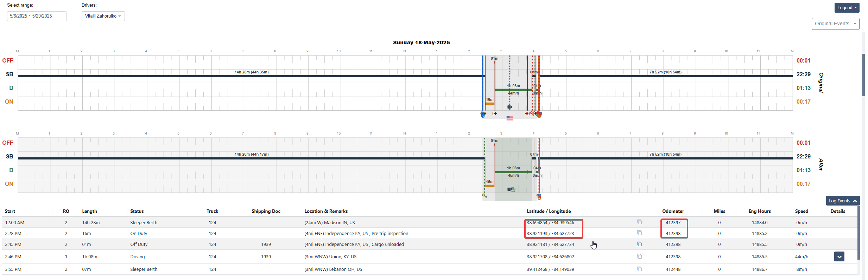Screen dimensions: 868x280
Task: Click the date range field 5/6/2025 ~ 5/20/2025
Action: click(37, 16)
